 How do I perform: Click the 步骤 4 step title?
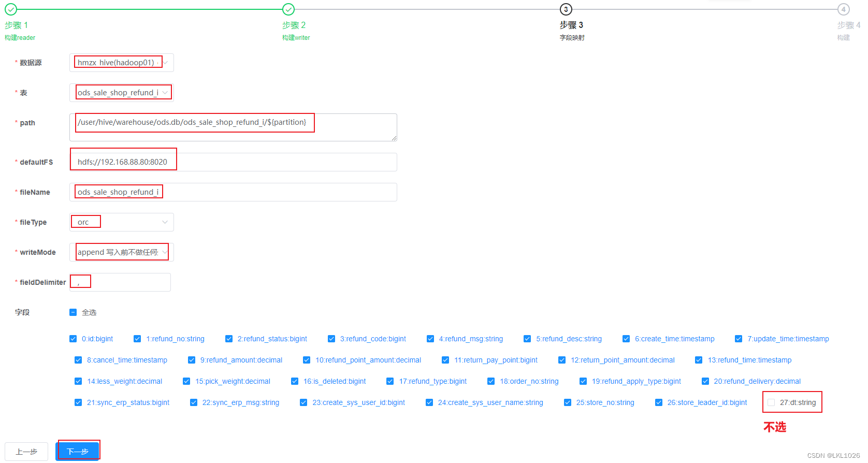tap(849, 25)
